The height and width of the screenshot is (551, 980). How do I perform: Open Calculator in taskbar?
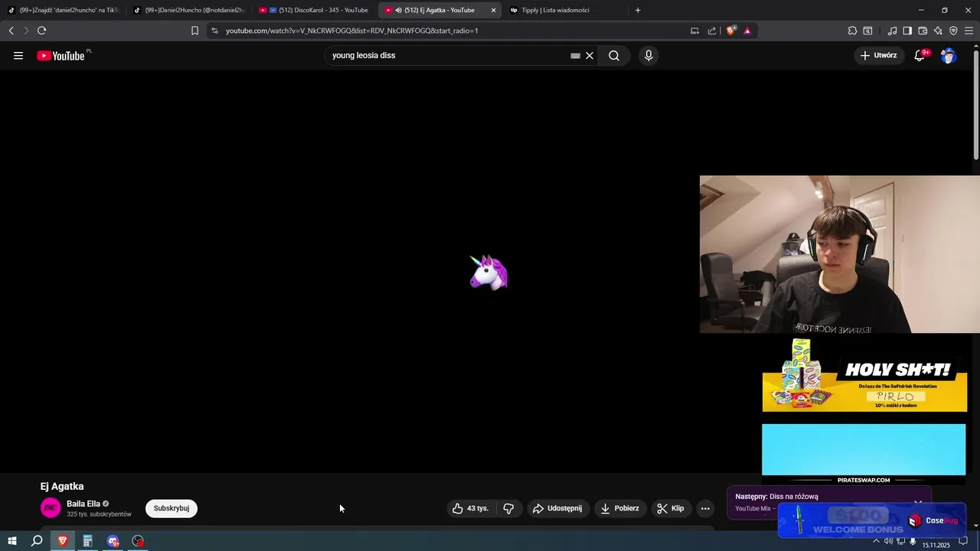tap(87, 541)
